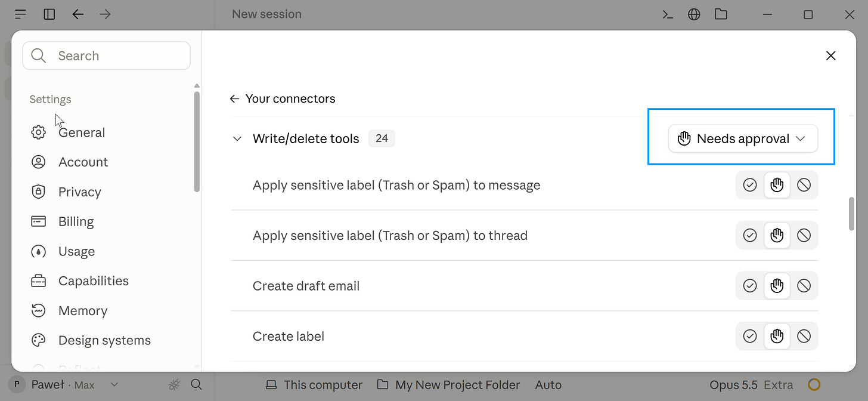The width and height of the screenshot is (868, 401).
Task: Click the laptop icon next to This computer
Action: (271, 385)
